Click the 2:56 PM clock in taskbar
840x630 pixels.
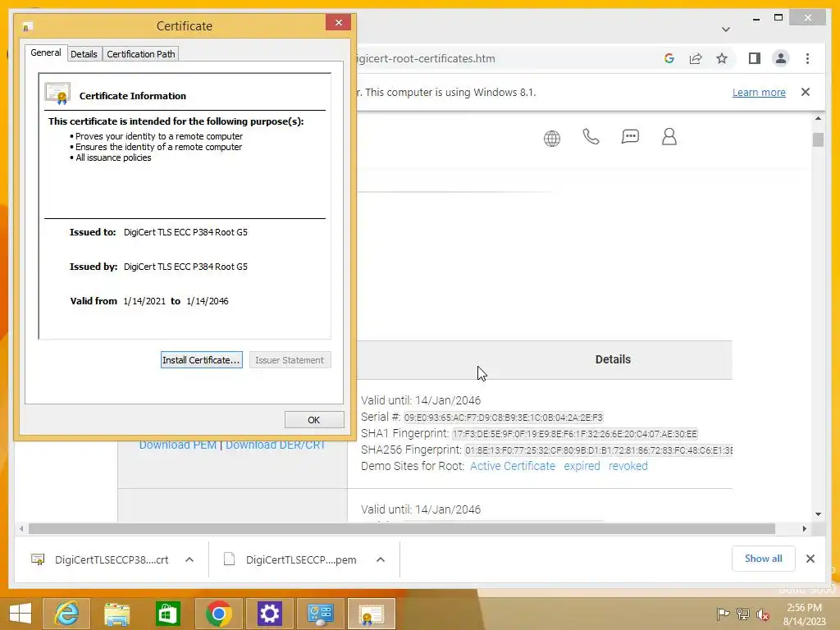804,608
